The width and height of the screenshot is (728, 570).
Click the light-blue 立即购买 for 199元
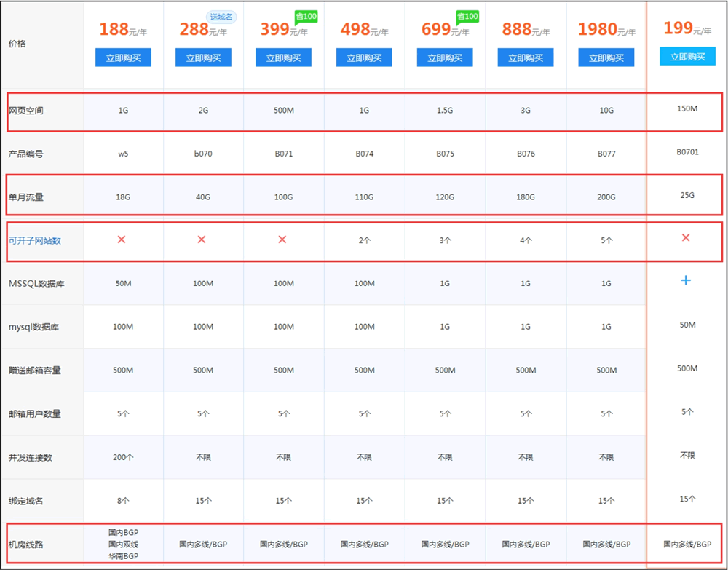tap(688, 56)
